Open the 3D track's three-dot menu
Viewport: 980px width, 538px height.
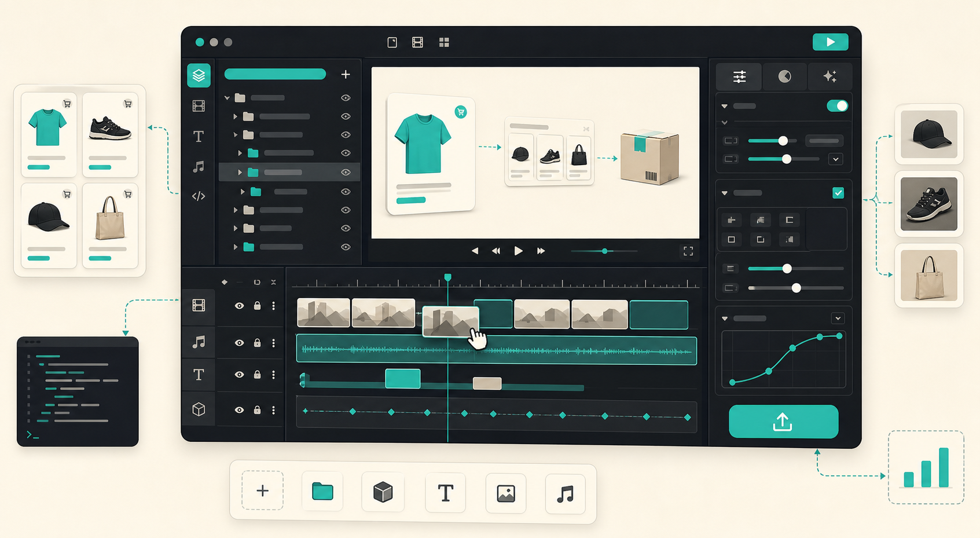pos(273,410)
